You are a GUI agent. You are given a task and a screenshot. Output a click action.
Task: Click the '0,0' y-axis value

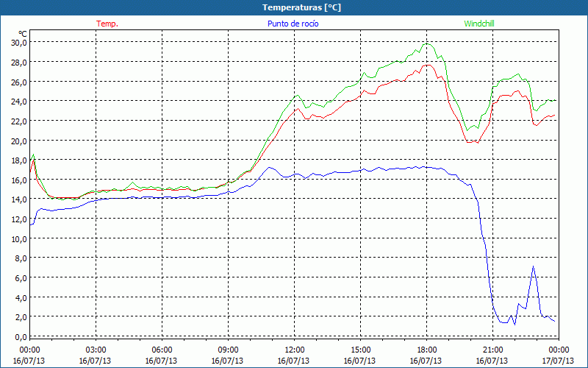[x=21, y=337]
